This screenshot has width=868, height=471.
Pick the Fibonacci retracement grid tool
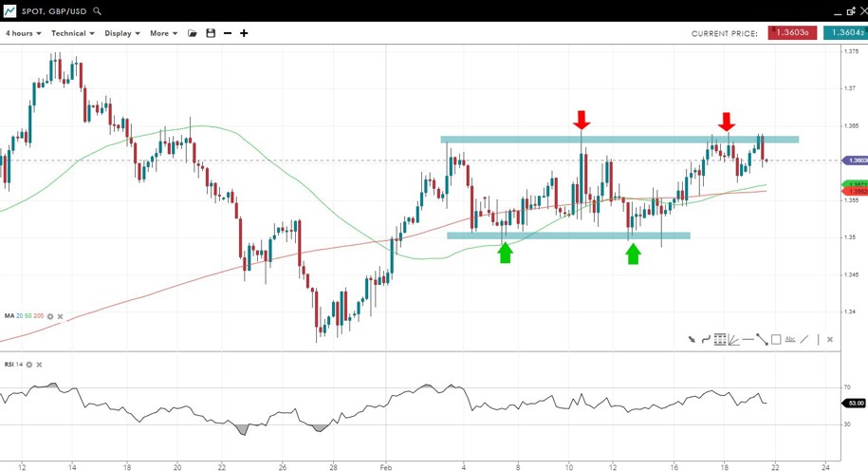click(720, 339)
